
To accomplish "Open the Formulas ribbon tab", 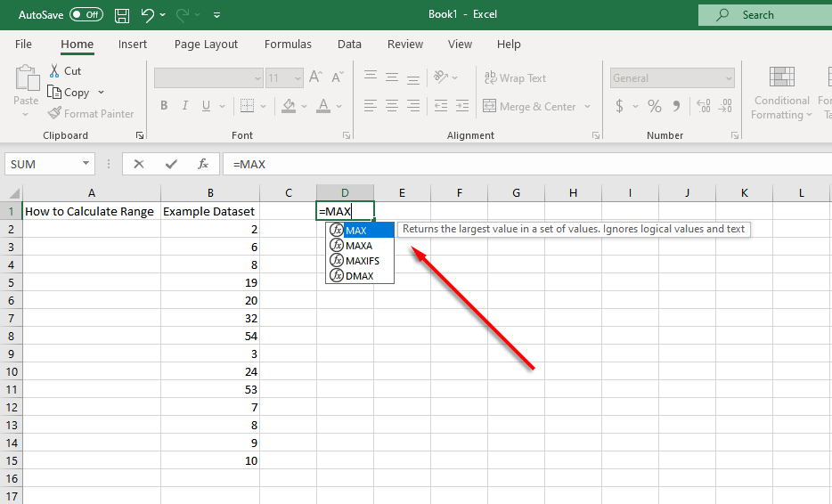I will [x=288, y=45].
